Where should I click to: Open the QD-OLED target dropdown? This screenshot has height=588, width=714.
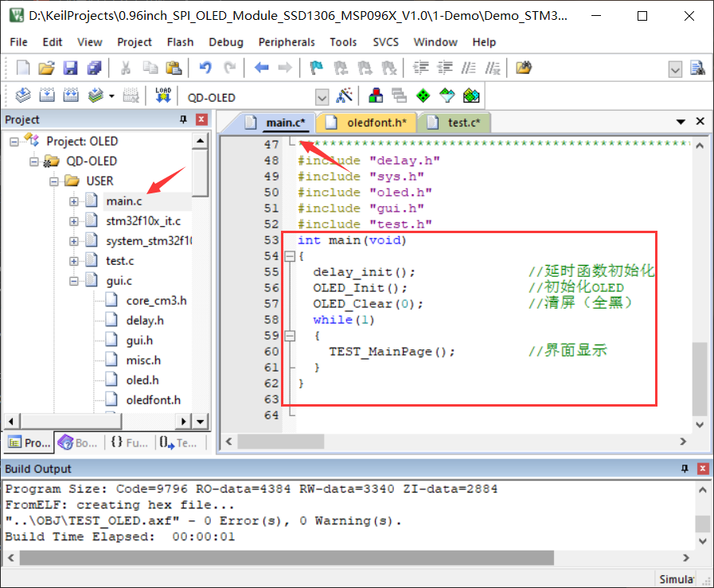point(322,97)
